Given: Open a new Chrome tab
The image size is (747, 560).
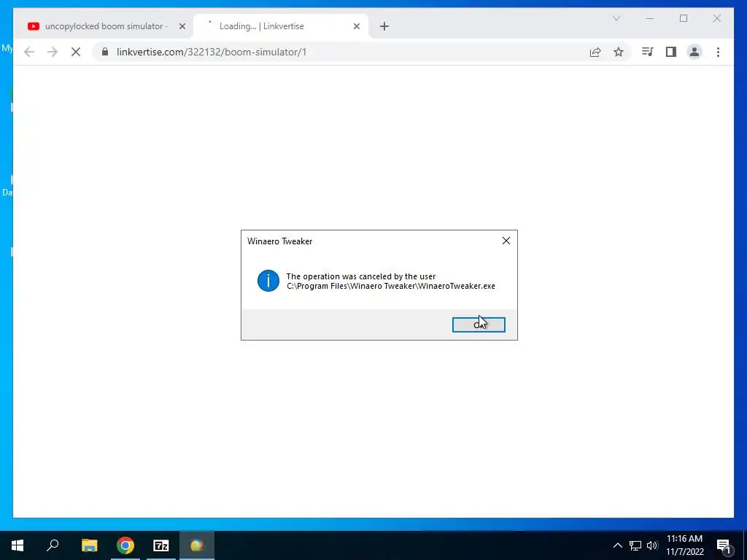Looking at the screenshot, I should click(x=384, y=26).
